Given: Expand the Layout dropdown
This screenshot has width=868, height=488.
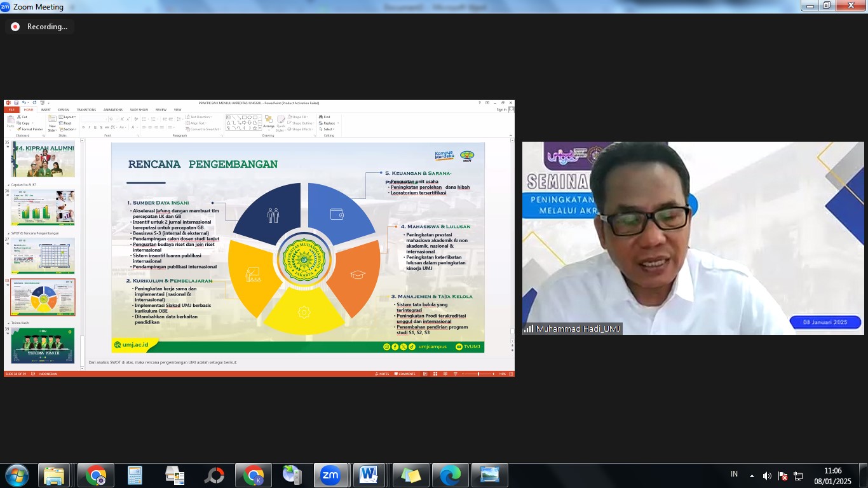Looking at the screenshot, I should pyautogui.click(x=68, y=117).
